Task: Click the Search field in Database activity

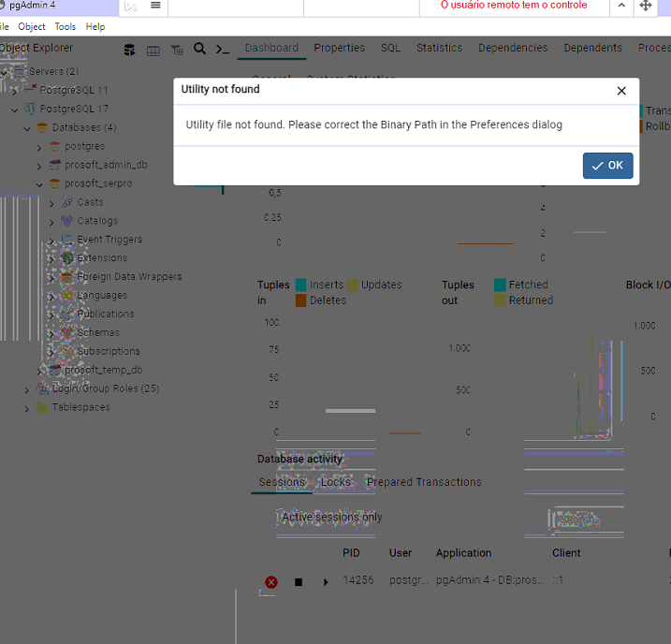Action: point(586,520)
